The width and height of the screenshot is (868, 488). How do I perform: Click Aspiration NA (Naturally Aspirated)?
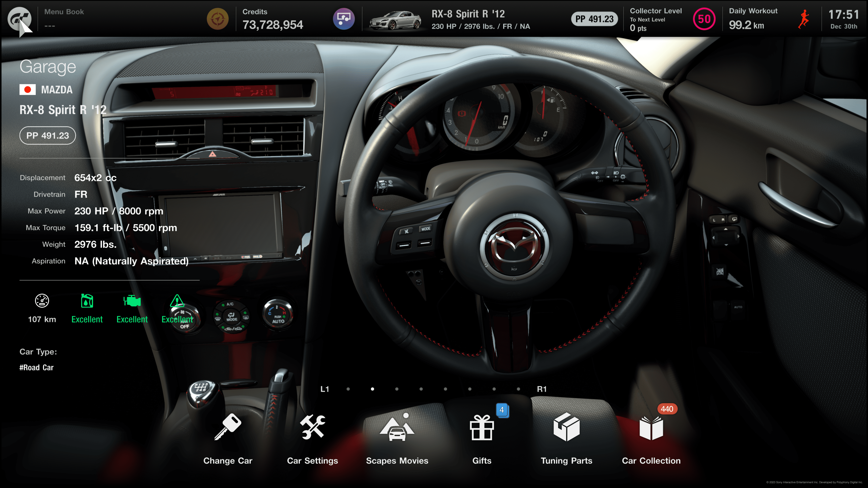point(131,261)
